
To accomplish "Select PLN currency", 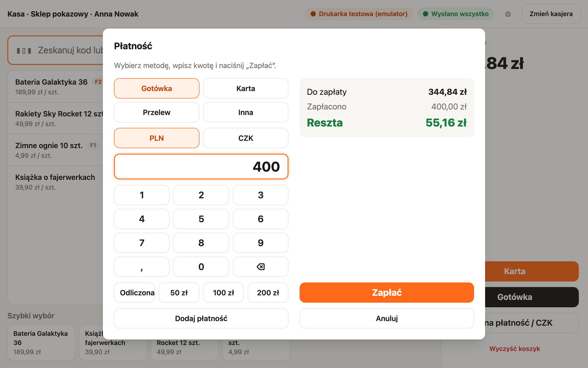I will [x=157, y=138].
